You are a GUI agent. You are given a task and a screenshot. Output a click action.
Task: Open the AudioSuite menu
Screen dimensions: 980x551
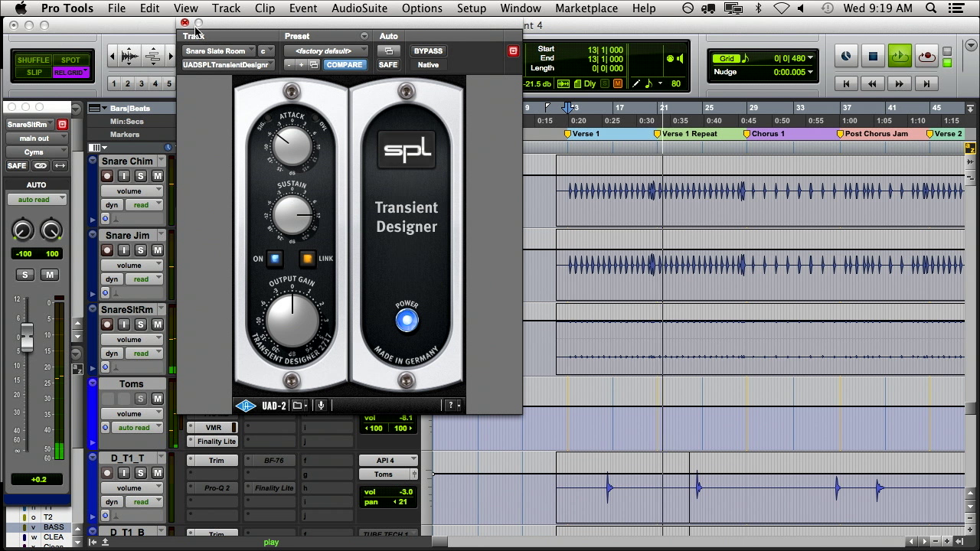[360, 8]
